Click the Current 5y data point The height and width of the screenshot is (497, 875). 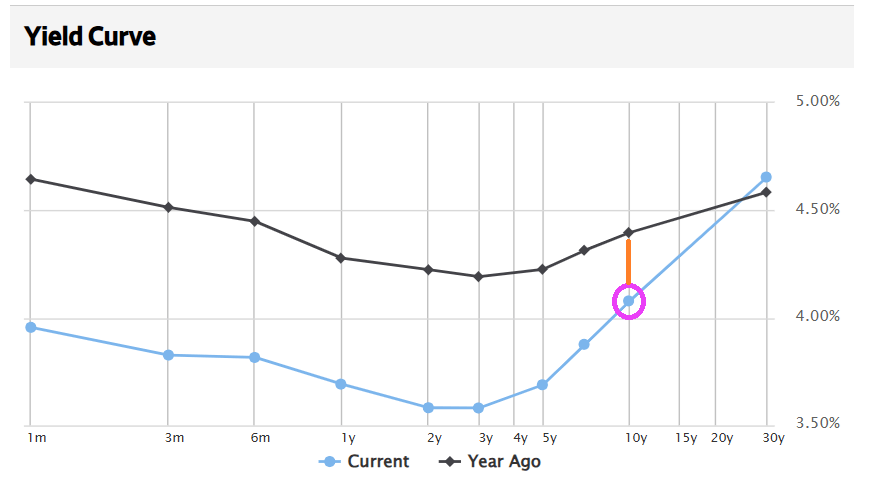(543, 385)
